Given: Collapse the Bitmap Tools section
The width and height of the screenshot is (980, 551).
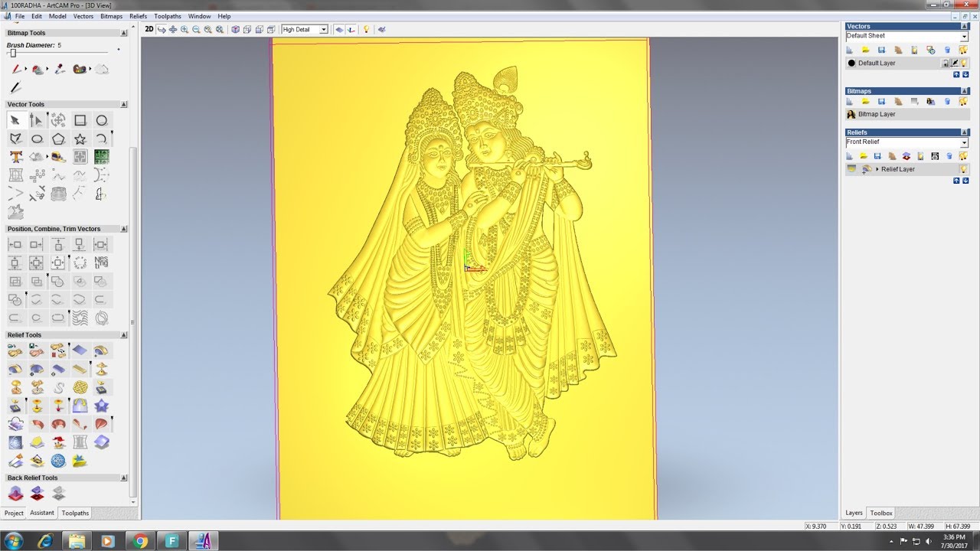Looking at the screenshot, I should 124,33.
